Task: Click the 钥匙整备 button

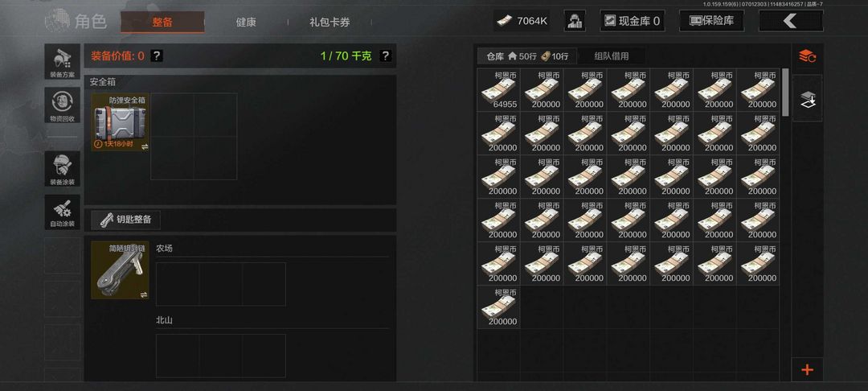Action: [x=125, y=220]
